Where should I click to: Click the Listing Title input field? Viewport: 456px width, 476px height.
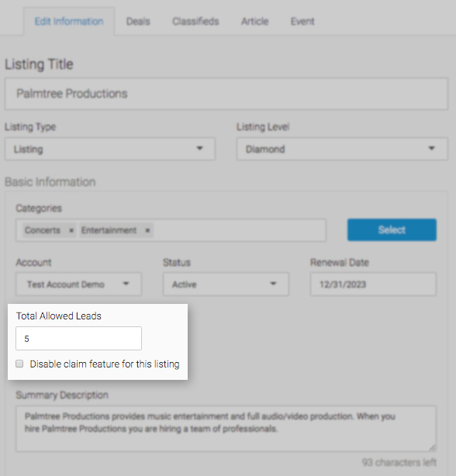click(x=226, y=94)
